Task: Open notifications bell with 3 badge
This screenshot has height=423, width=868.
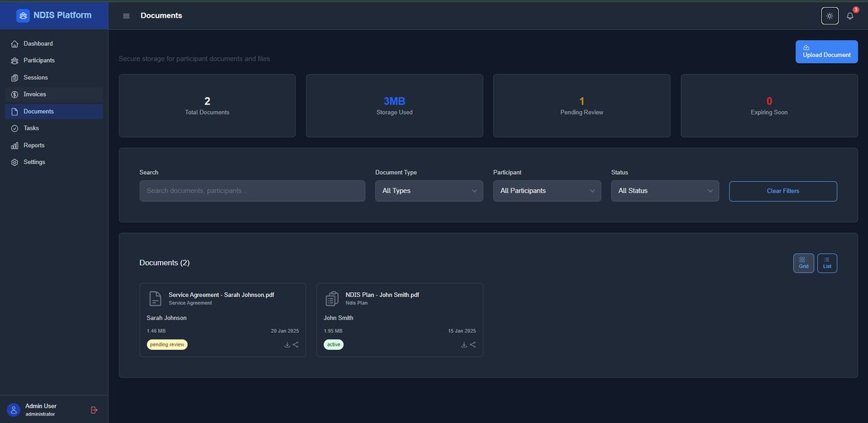Action: point(850,16)
